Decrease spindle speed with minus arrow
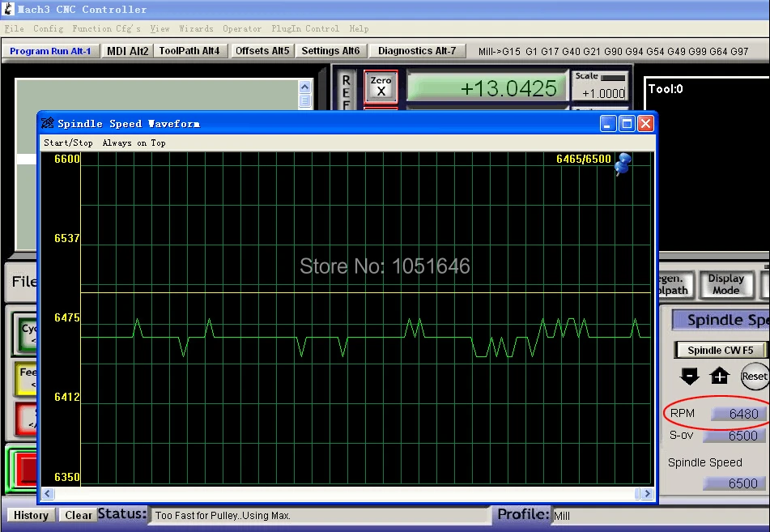This screenshot has width=770, height=532. pyautogui.click(x=690, y=377)
